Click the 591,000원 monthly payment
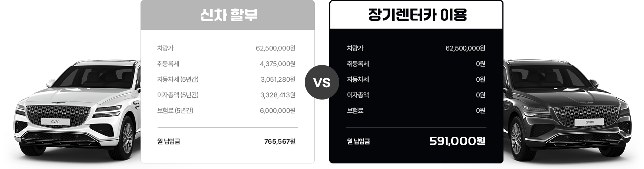 coord(457,141)
